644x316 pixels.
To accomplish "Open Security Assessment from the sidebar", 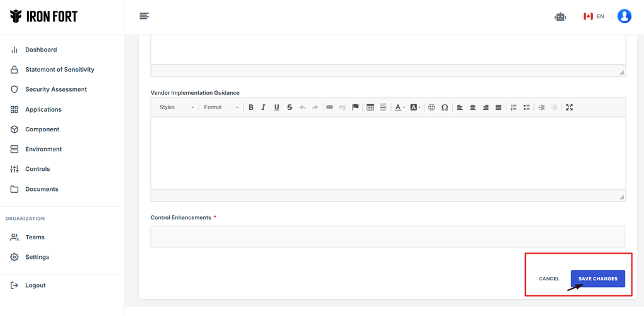I will tap(55, 89).
